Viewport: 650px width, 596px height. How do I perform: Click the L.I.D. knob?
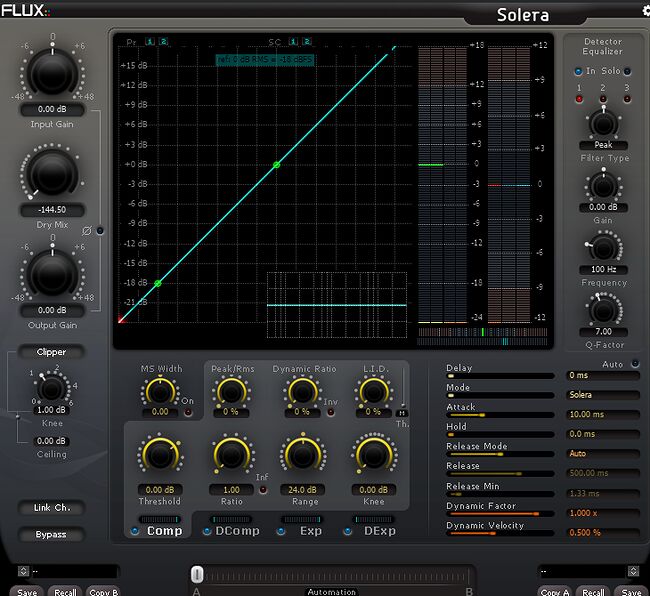click(374, 391)
